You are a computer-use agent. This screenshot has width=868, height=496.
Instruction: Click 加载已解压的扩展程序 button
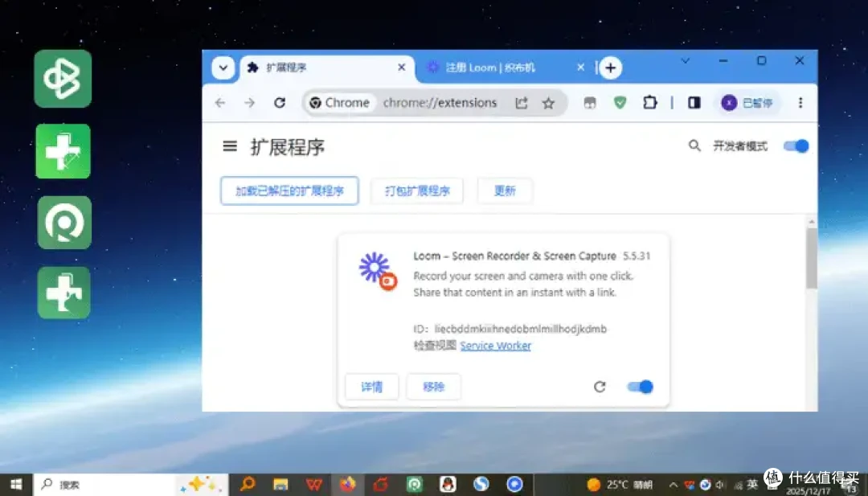[x=289, y=191]
